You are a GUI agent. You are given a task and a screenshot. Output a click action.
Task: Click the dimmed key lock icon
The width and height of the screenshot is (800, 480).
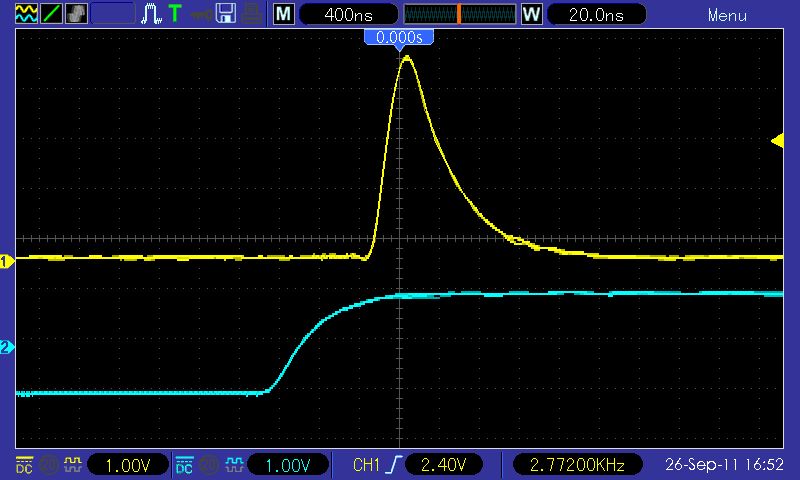click(202, 15)
